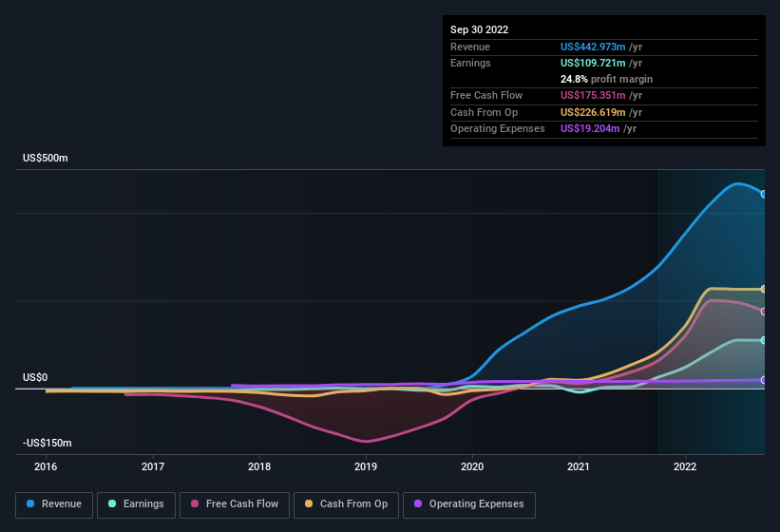Click the 2019 x-axis label
The height and width of the screenshot is (532, 780).
pos(366,466)
